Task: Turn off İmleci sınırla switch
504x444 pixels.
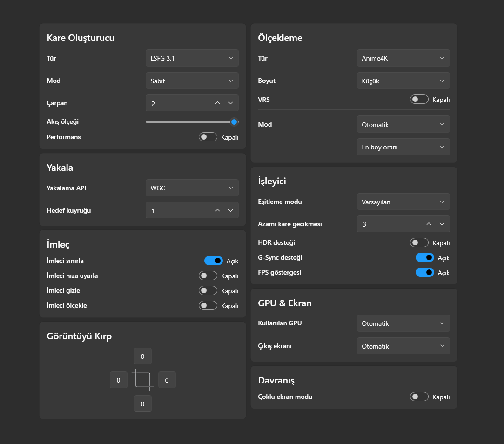Action: (214, 261)
